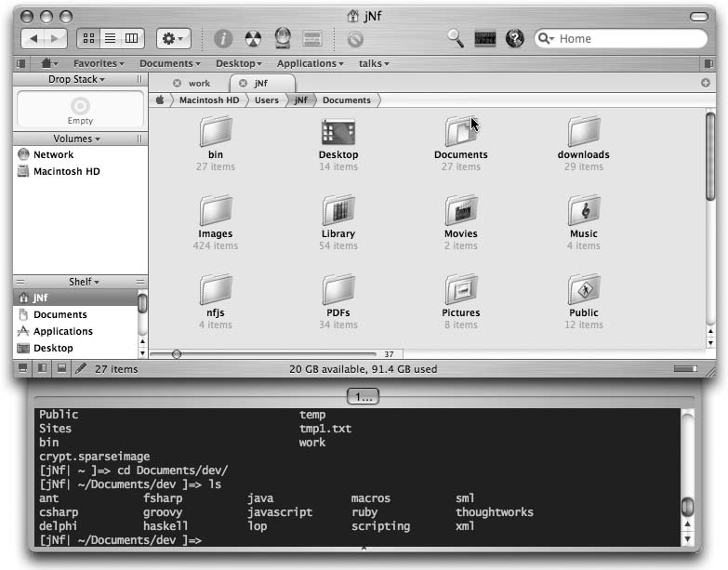This screenshot has height=570, width=728.
Task: Click the Home search input field
Action: pyautogui.click(x=628, y=38)
